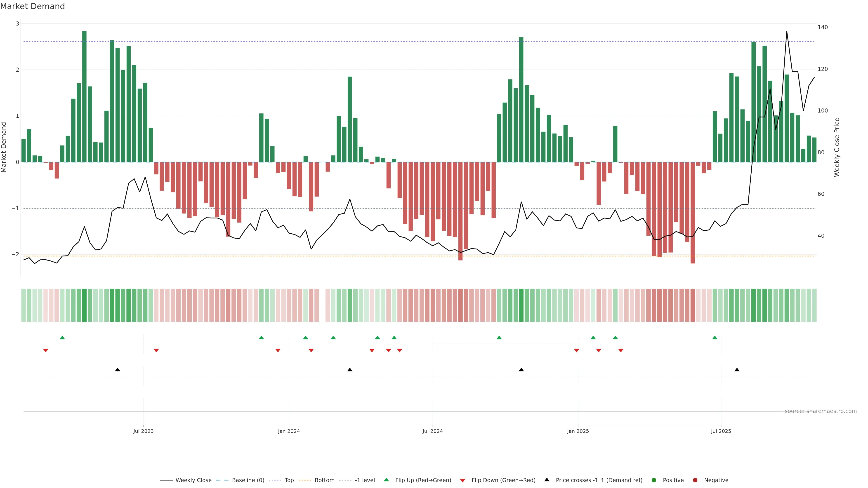Click the black Price crosses -1 legend triangle
The width and height of the screenshot is (868, 488).
pyautogui.click(x=547, y=480)
